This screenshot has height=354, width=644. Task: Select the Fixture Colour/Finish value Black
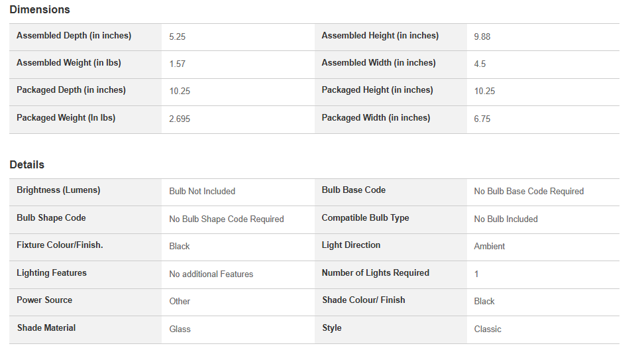pyautogui.click(x=180, y=247)
